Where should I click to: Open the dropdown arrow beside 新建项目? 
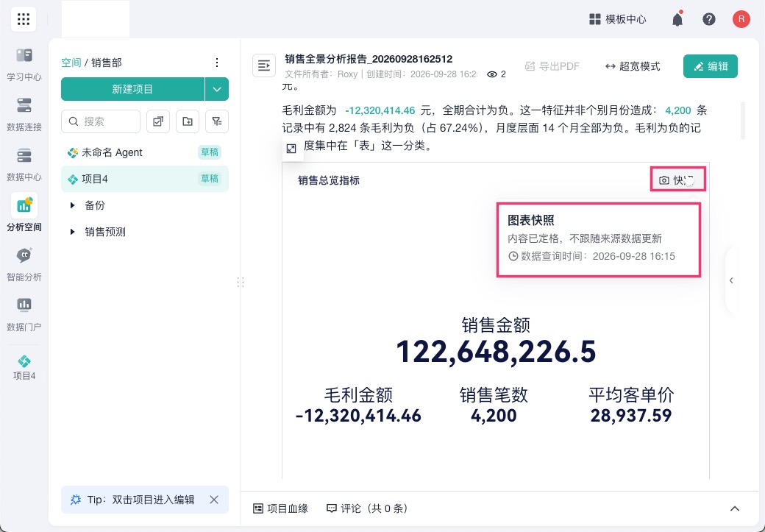[216, 89]
